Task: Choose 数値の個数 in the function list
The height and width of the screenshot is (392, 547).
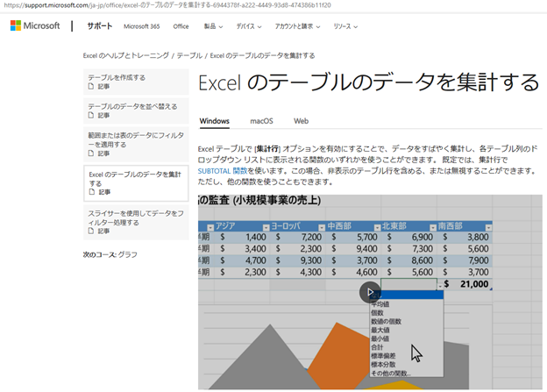Action: [407, 322]
